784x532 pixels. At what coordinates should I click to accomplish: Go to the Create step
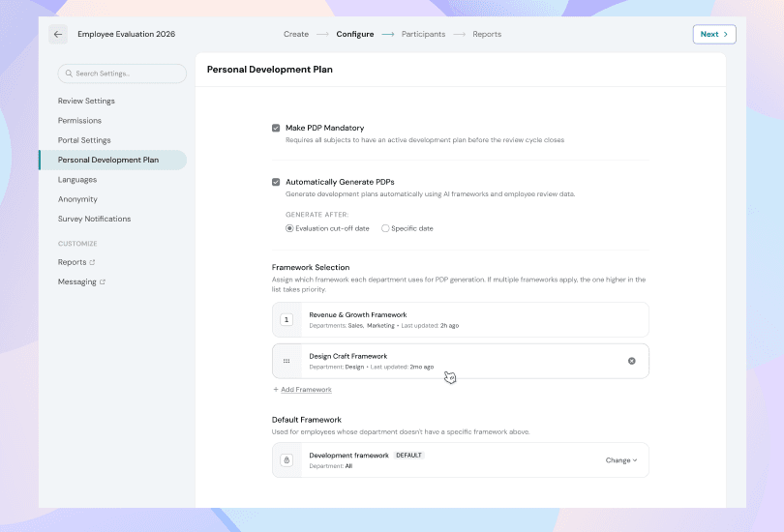pos(296,34)
